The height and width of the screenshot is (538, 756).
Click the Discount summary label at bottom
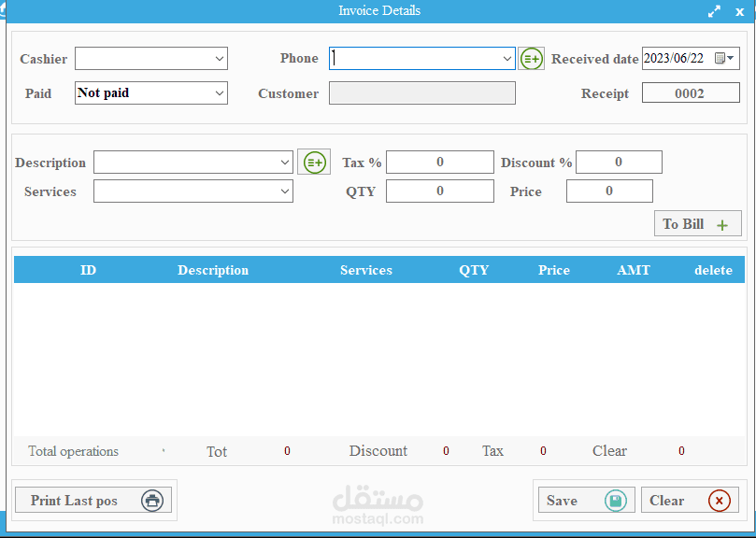(378, 451)
